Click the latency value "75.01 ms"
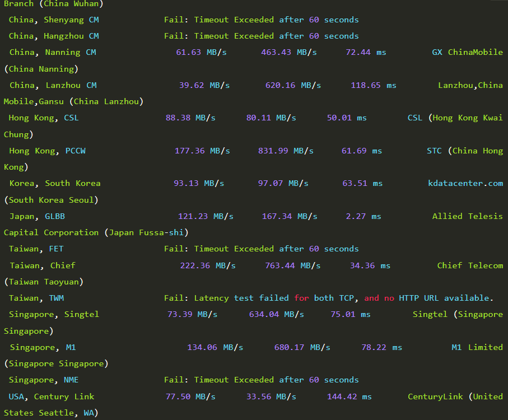Viewport: 508px width, 420px height. 351,314
